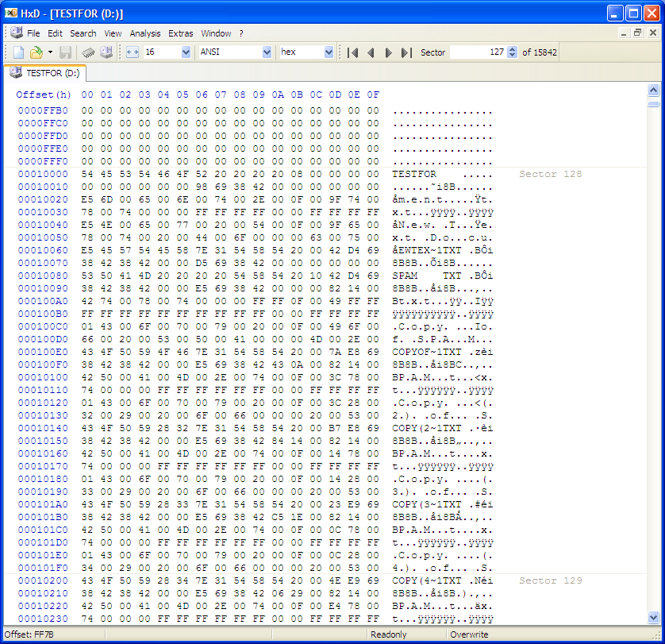Click the vertical scrollbar thumb
Image resolution: width=665 pixels, height=644 pixels.
654,104
